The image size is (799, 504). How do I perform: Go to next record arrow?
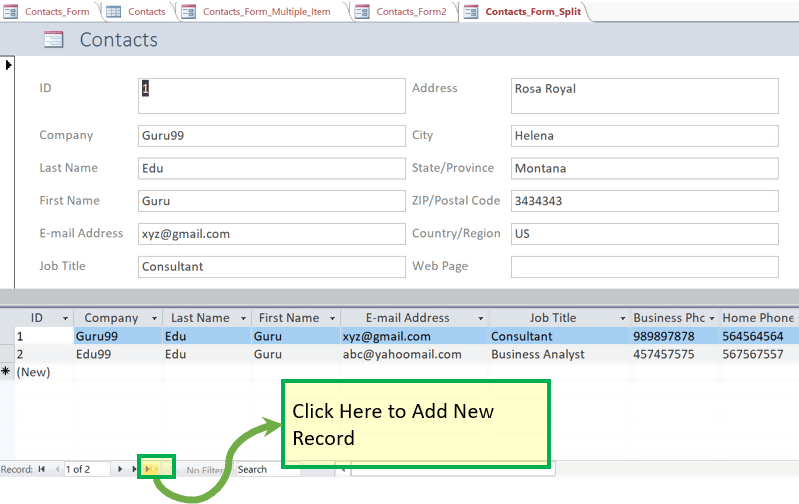[120, 469]
